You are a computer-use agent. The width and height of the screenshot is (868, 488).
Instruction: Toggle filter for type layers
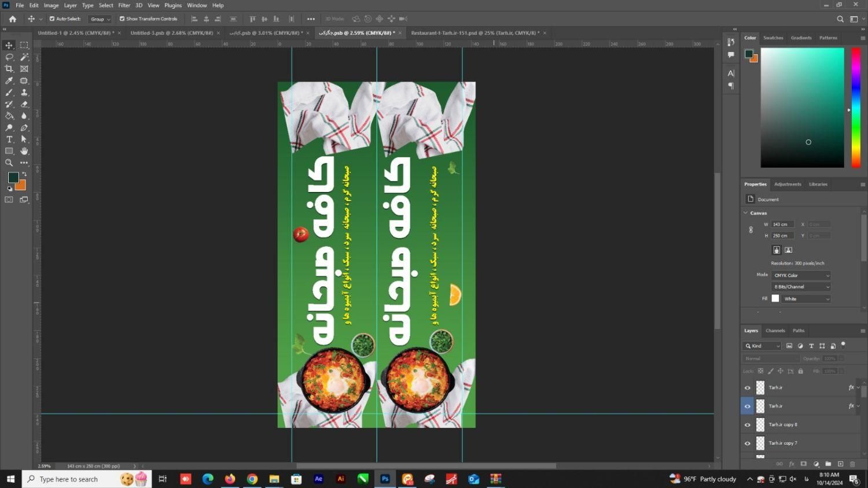coord(811,346)
